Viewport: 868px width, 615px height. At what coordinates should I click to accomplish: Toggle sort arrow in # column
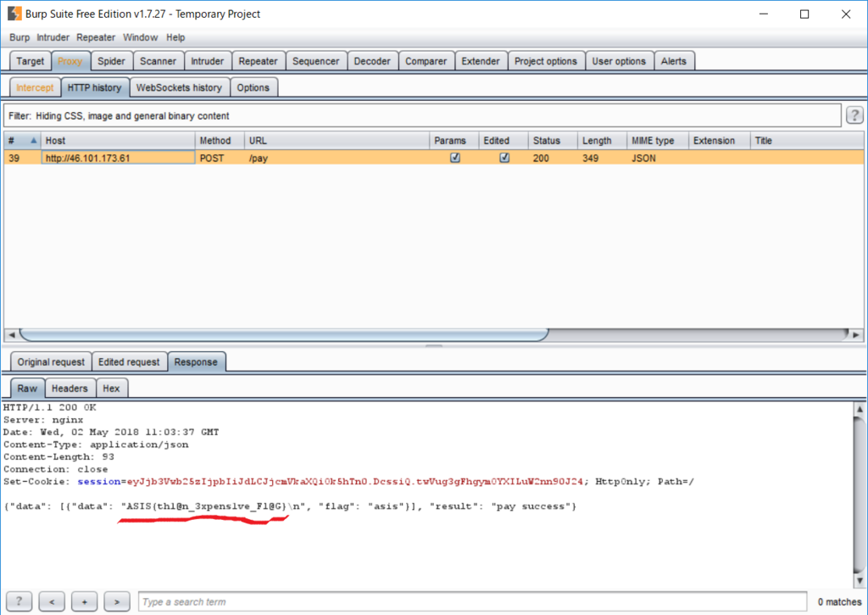[x=33, y=141]
